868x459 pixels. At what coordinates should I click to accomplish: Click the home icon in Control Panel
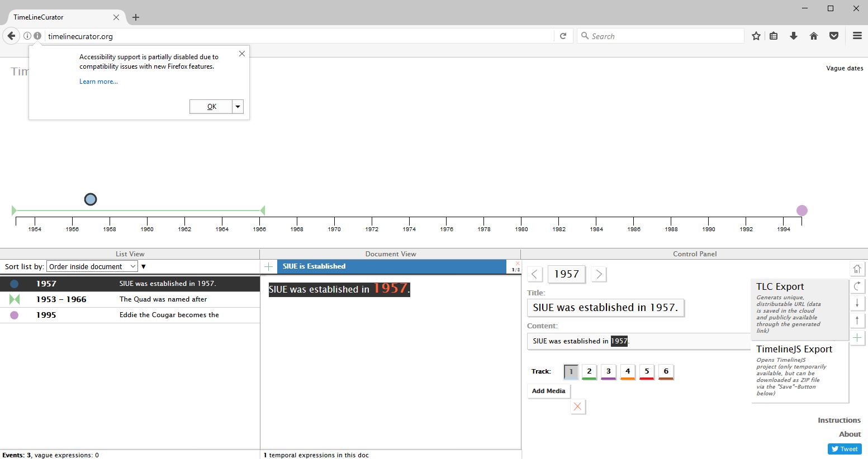(857, 269)
